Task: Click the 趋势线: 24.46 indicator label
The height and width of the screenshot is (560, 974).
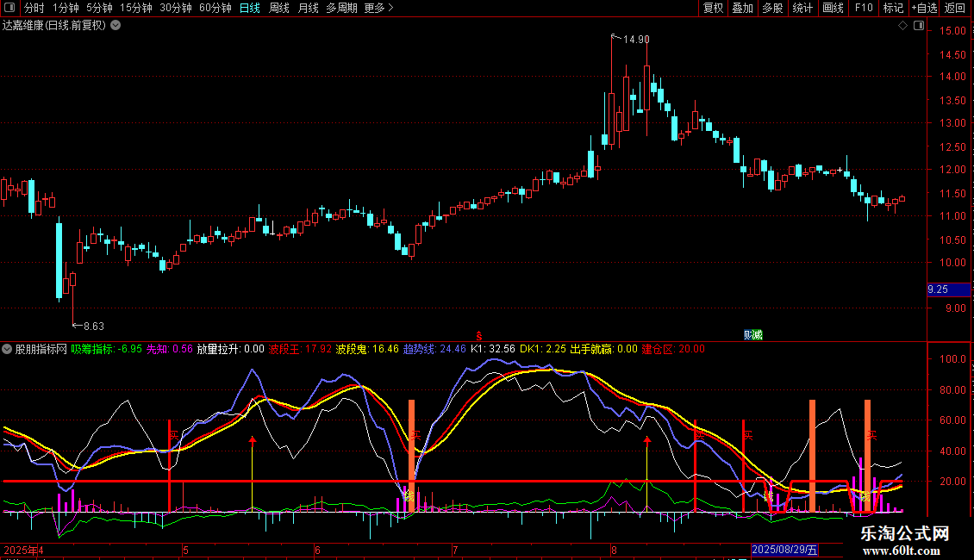Action: coord(434,349)
